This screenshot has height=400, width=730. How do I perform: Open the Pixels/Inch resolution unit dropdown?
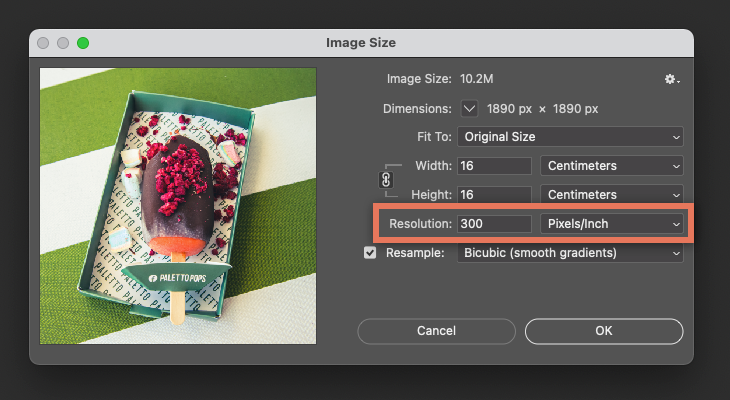611,224
